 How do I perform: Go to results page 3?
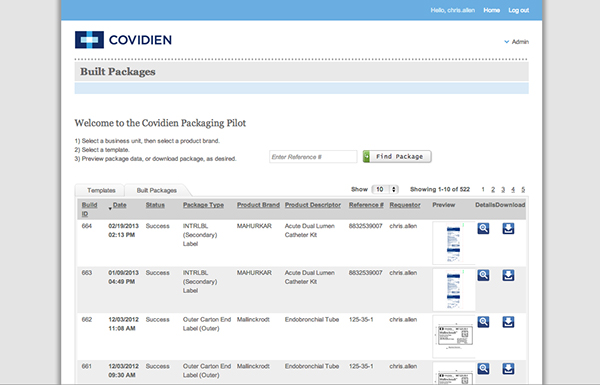(503, 189)
